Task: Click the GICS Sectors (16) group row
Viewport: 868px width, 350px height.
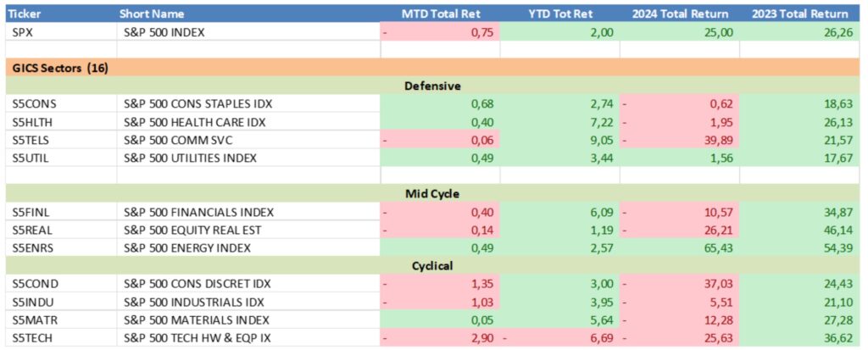Action: (x=59, y=67)
